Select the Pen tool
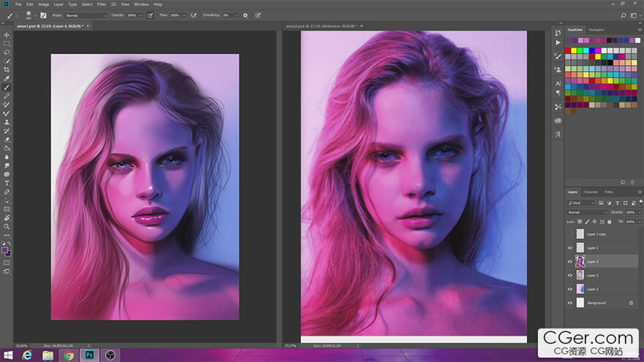The image size is (644, 362). 7,192
